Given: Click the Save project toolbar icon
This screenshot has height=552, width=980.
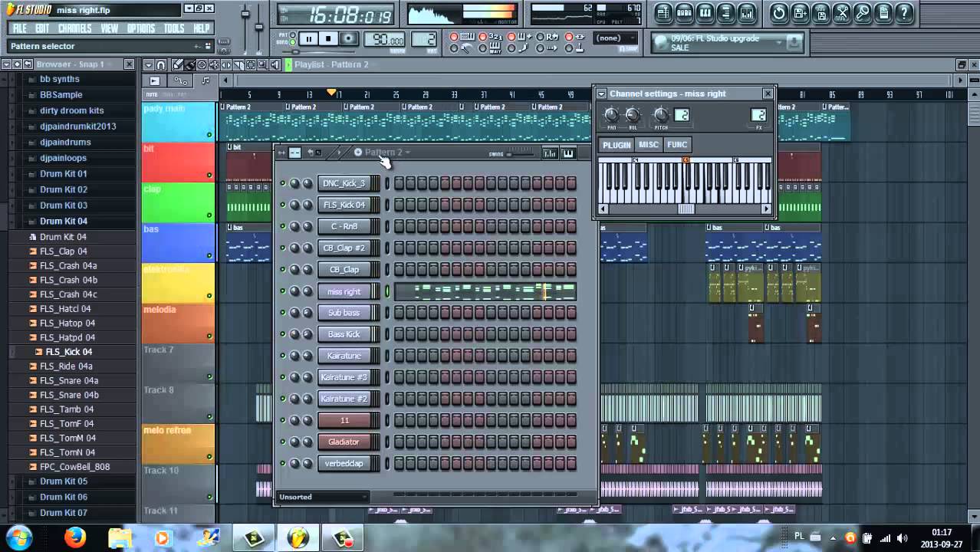Looking at the screenshot, I should [800, 12].
